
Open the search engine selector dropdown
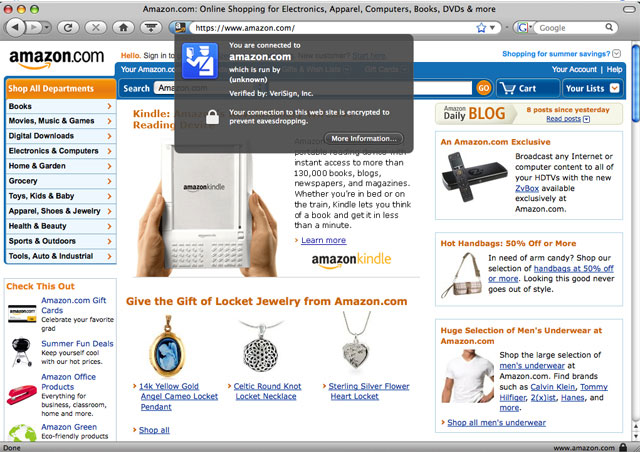pyautogui.click(x=524, y=28)
